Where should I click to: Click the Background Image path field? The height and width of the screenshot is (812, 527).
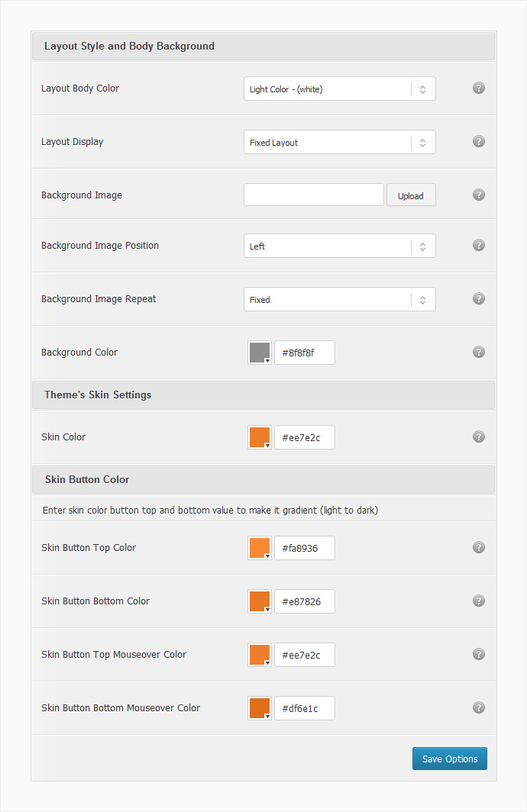[313, 195]
